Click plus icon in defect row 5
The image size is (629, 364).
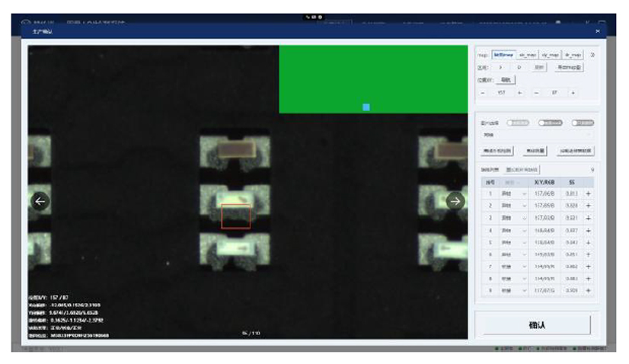tap(588, 242)
